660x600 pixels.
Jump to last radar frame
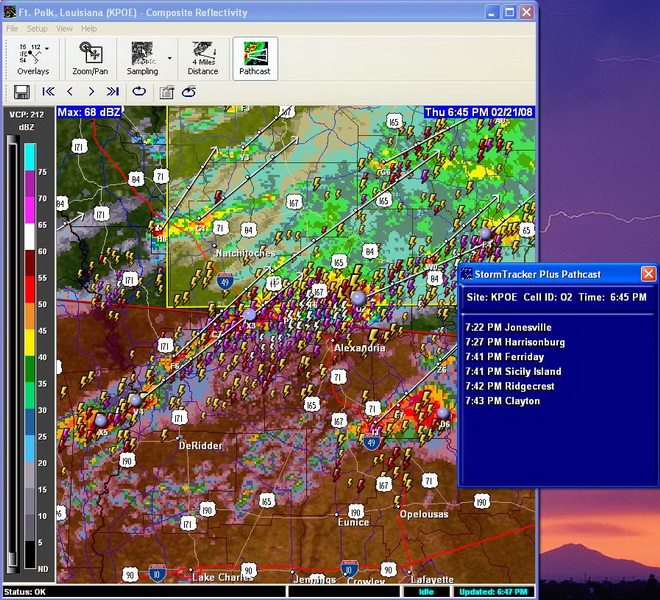pyautogui.click(x=113, y=92)
